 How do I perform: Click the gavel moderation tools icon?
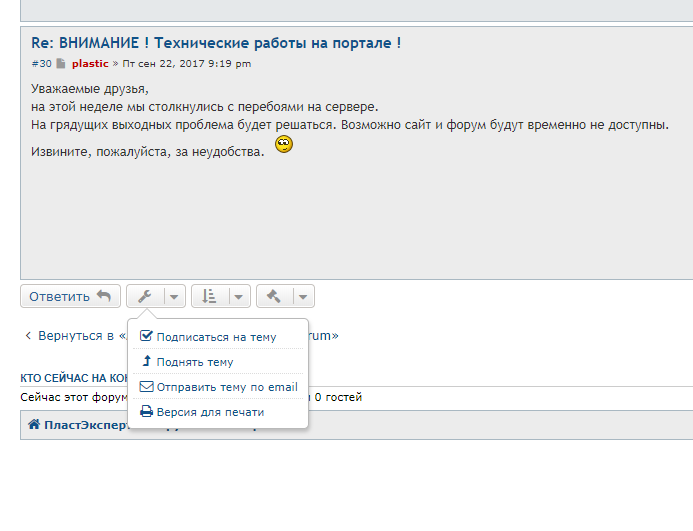pos(273,296)
